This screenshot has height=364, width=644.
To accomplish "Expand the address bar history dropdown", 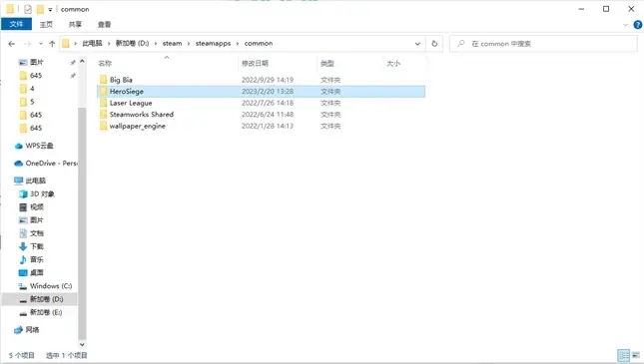I will click(x=417, y=44).
